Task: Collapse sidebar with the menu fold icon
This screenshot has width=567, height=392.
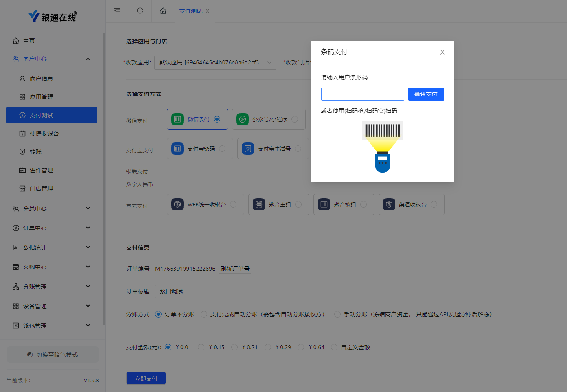Action: (x=117, y=11)
